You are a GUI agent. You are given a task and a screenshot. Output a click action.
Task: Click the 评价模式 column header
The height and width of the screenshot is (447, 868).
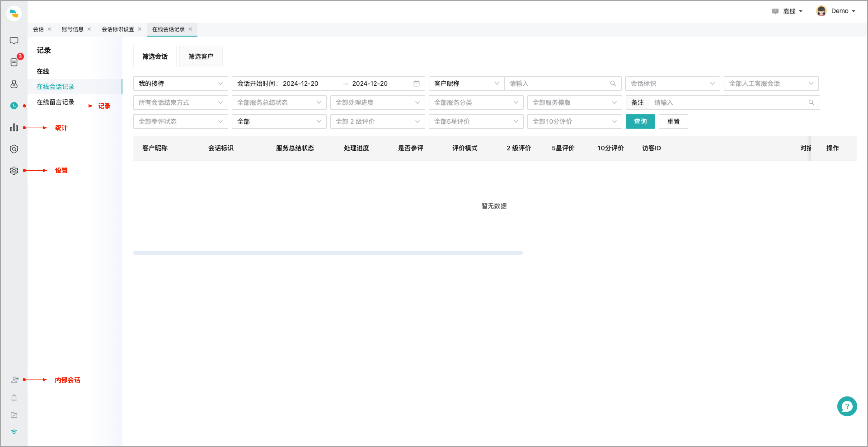click(x=465, y=148)
